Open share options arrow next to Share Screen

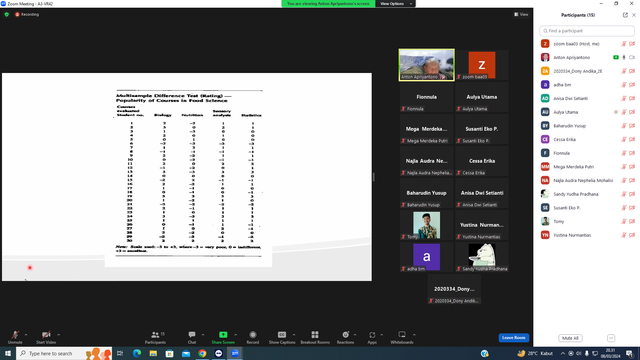pos(236,335)
